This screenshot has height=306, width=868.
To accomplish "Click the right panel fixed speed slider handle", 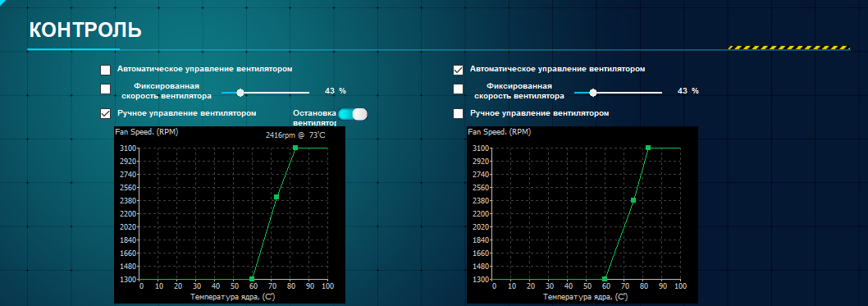I will (x=593, y=93).
